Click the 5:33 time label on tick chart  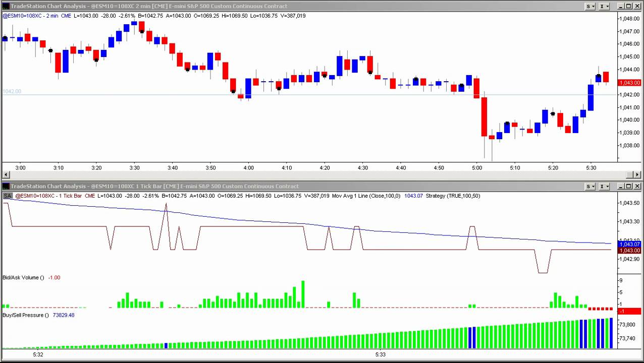[380, 354]
